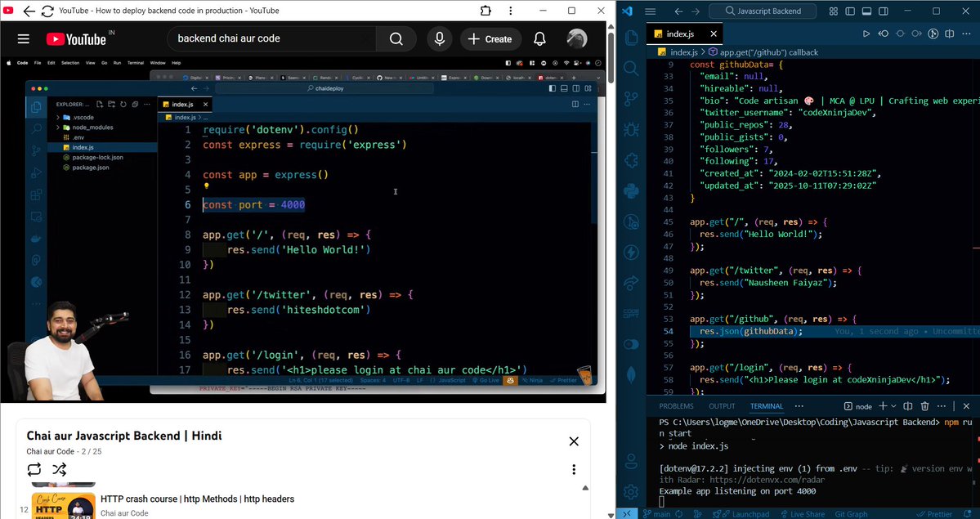Submit search with the magnifier button
Image resolution: width=980 pixels, height=519 pixels.
[396, 38]
